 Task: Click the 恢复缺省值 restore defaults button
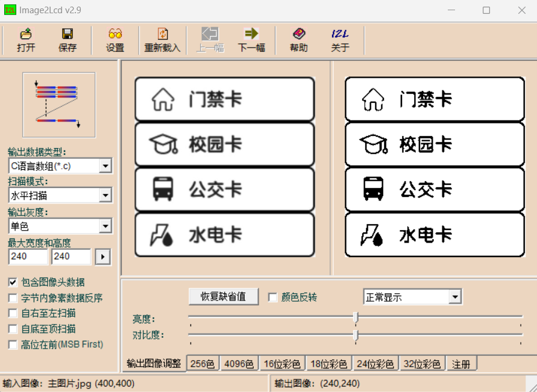click(x=223, y=297)
